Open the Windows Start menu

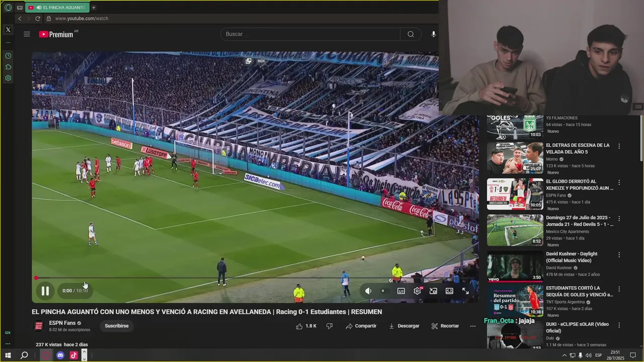tap(8, 355)
